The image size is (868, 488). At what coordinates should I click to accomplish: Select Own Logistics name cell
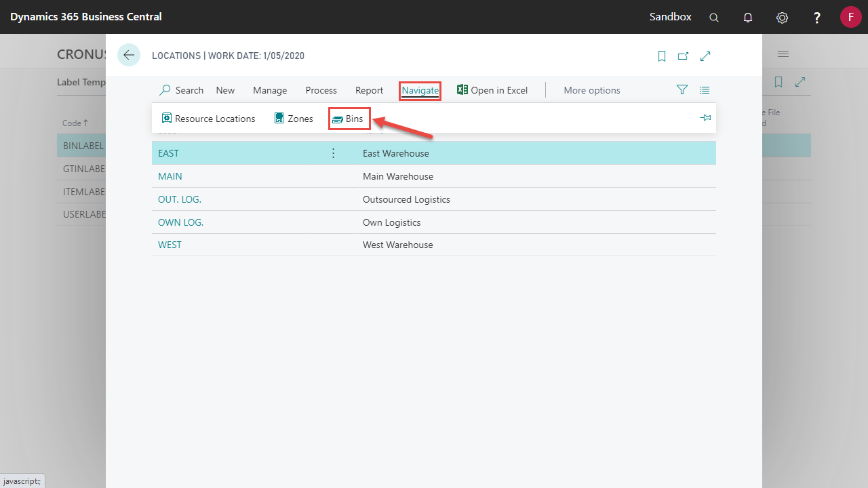(x=392, y=222)
